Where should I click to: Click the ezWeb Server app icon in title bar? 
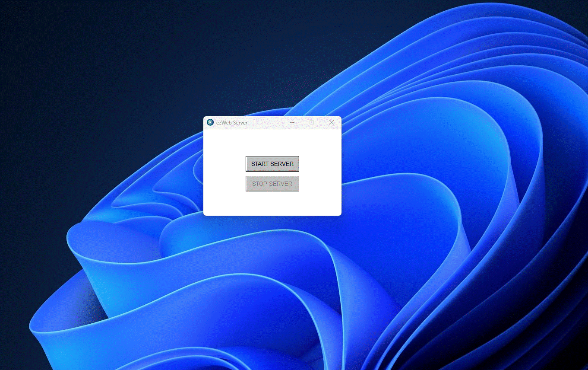coord(210,122)
